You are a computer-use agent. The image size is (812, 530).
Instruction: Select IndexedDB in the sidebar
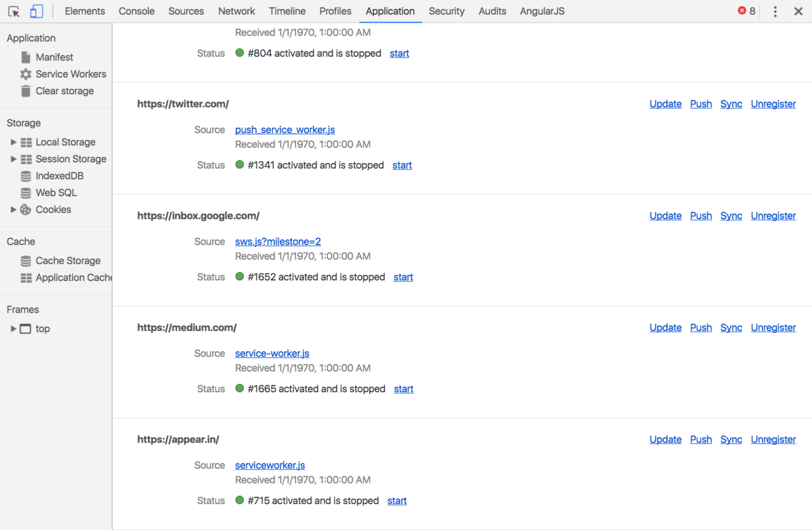coord(59,176)
